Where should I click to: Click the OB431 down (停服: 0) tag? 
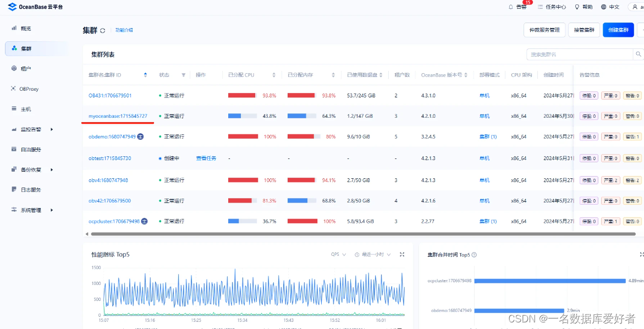coord(589,95)
